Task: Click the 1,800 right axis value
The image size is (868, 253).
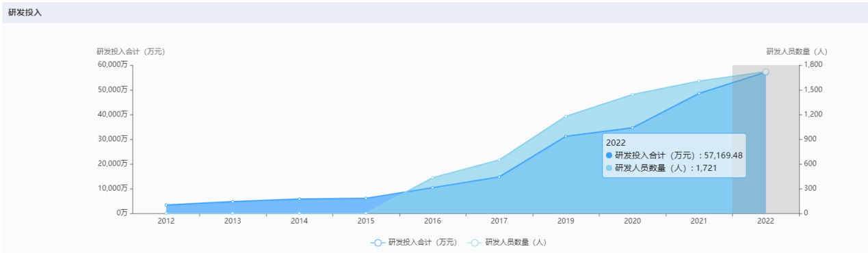Action: coord(813,65)
